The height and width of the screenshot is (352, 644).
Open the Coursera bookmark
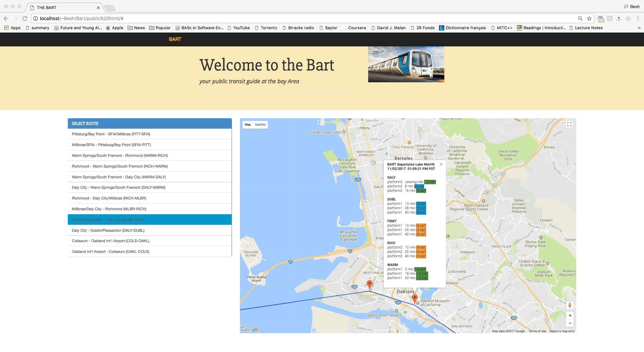pyautogui.click(x=354, y=28)
